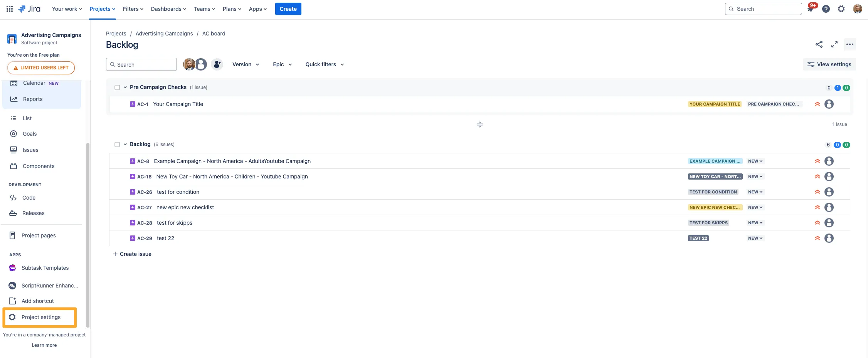
Task: Open Project settings in sidebar
Action: point(40,317)
